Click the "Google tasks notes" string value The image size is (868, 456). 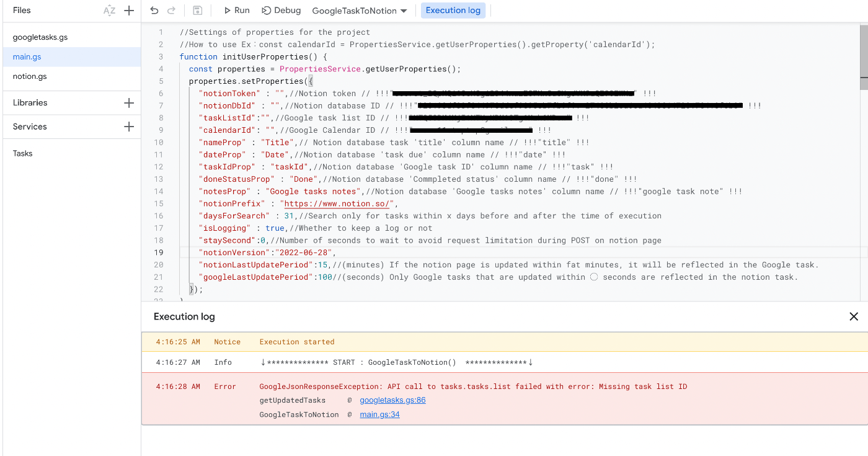pyautogui.click(x=313, y=192)
